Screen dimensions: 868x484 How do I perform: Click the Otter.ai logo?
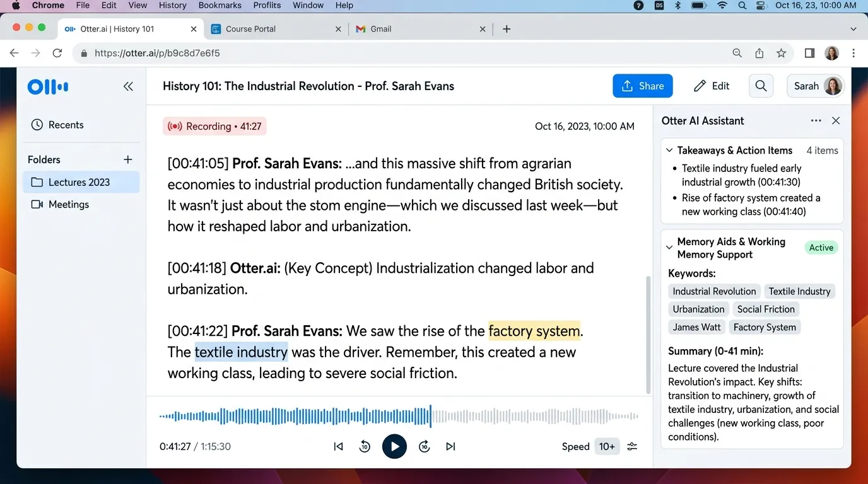pos(48,87)
